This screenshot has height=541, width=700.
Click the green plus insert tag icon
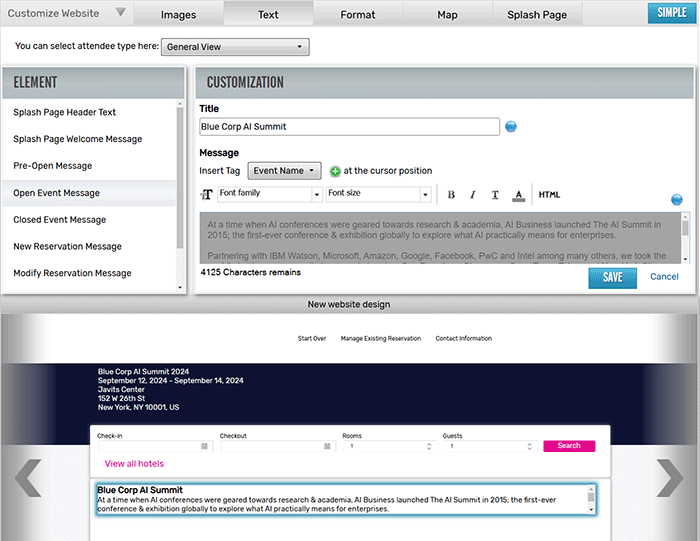[x=335, y=171]
